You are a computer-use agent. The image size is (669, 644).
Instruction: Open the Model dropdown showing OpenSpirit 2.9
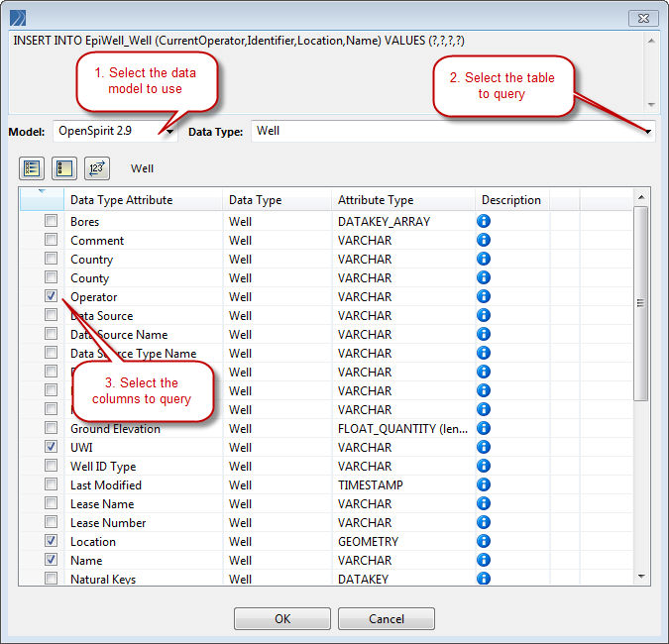170,131
